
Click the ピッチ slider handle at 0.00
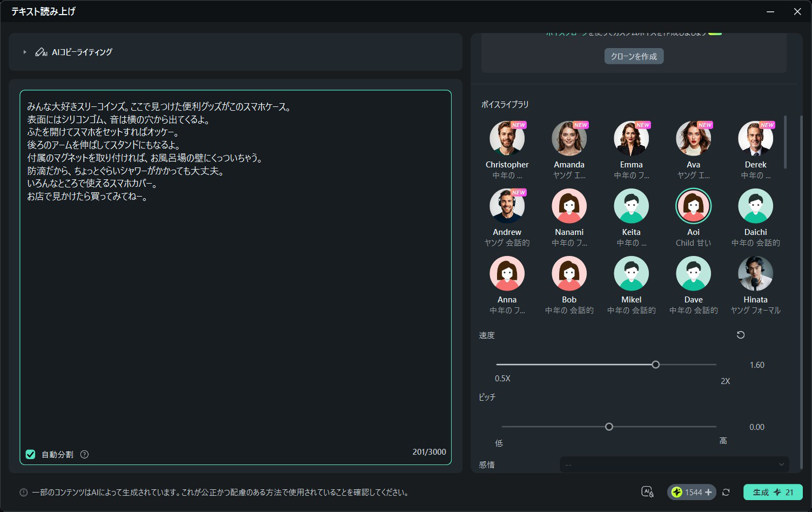[x=609, y=427]
